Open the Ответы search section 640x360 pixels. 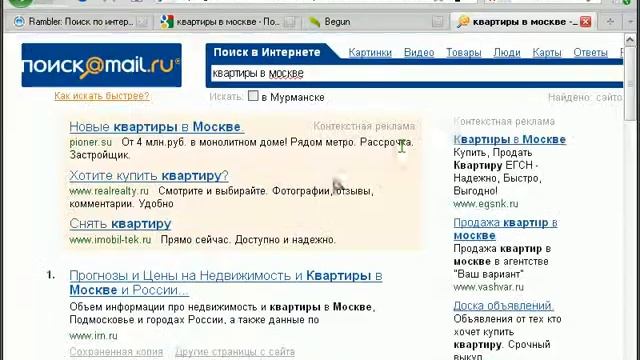tap(591, 53)
